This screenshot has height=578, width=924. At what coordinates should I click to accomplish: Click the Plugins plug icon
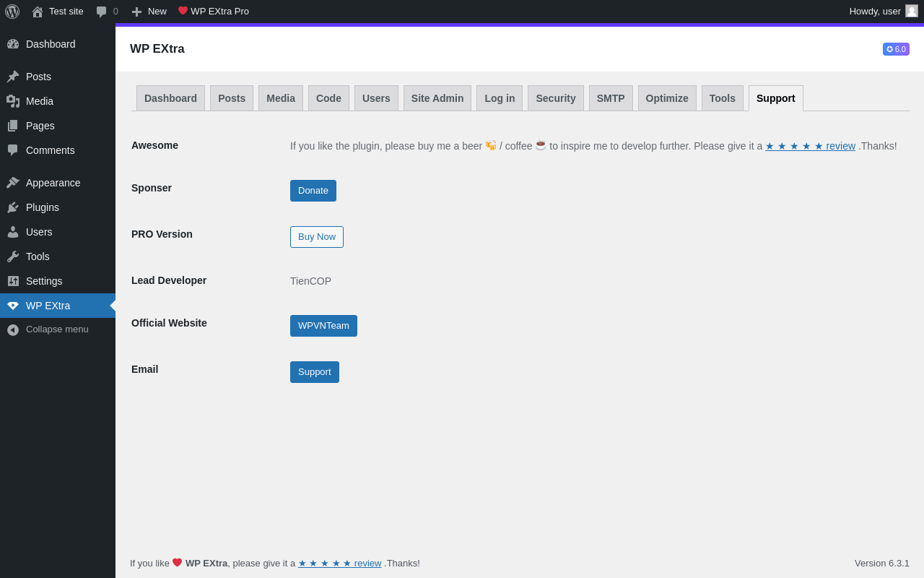pos(13,207)
